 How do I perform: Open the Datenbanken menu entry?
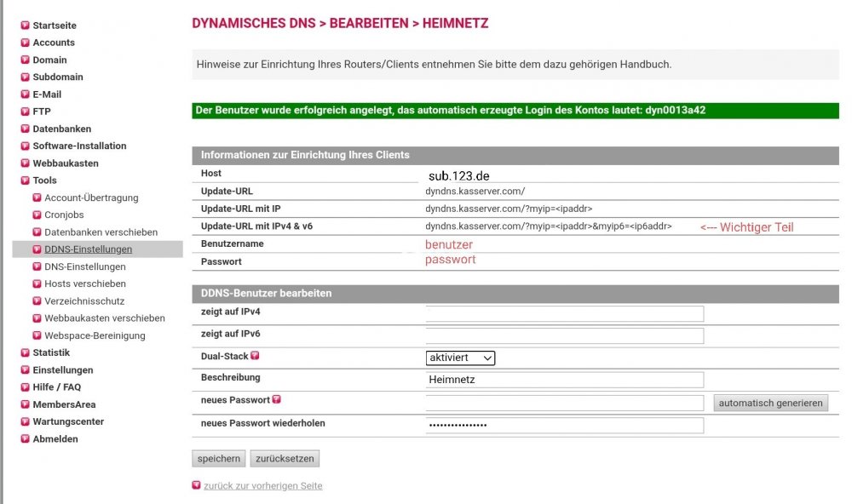click(x=62, y=129)
